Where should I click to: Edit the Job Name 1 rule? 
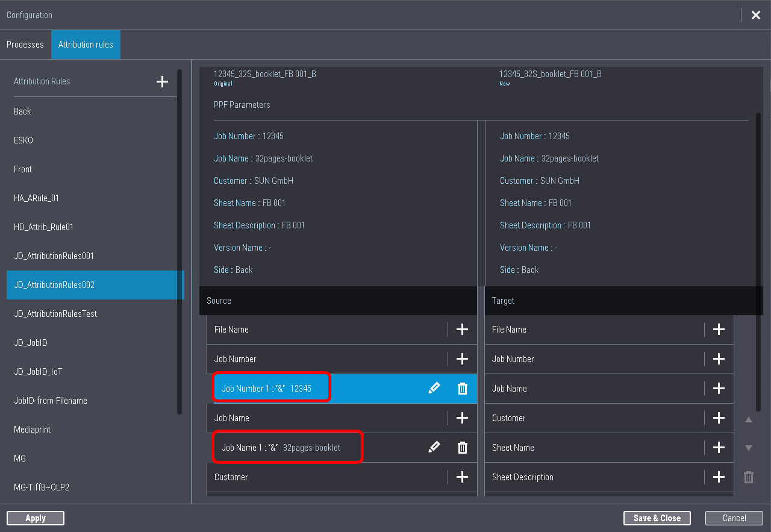pyautogui.click(x=434, y=447)
